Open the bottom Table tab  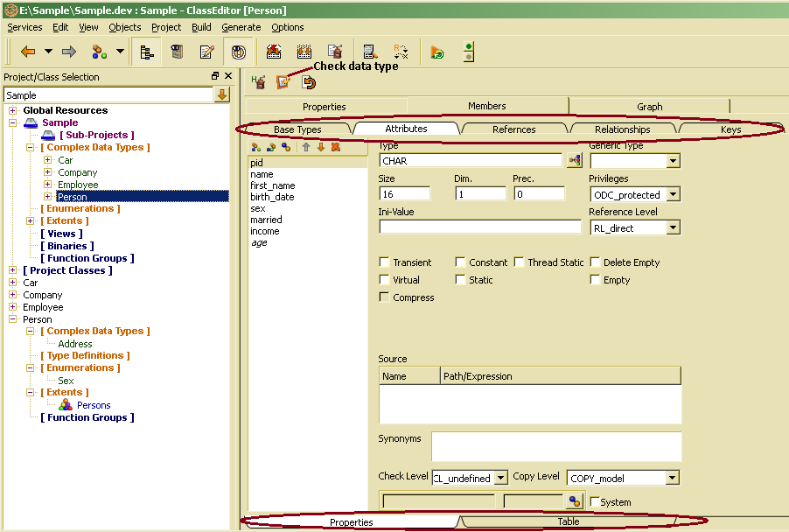[569, 522]
